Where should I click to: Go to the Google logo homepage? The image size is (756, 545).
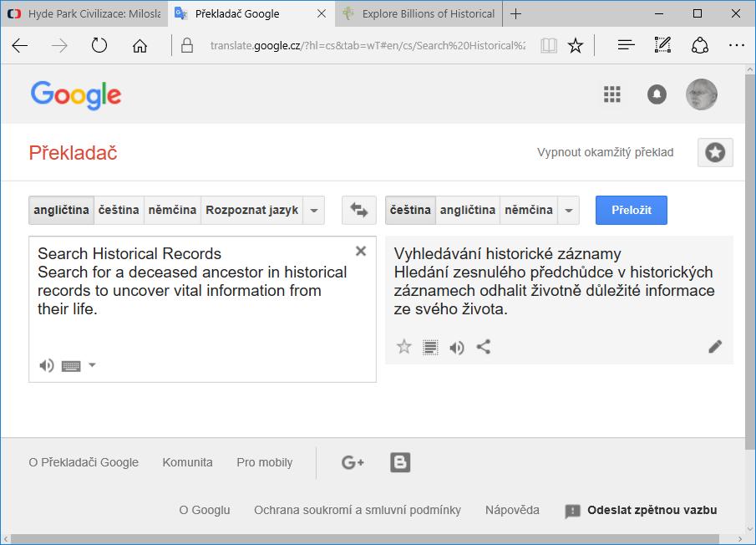(x=76, y=95)
